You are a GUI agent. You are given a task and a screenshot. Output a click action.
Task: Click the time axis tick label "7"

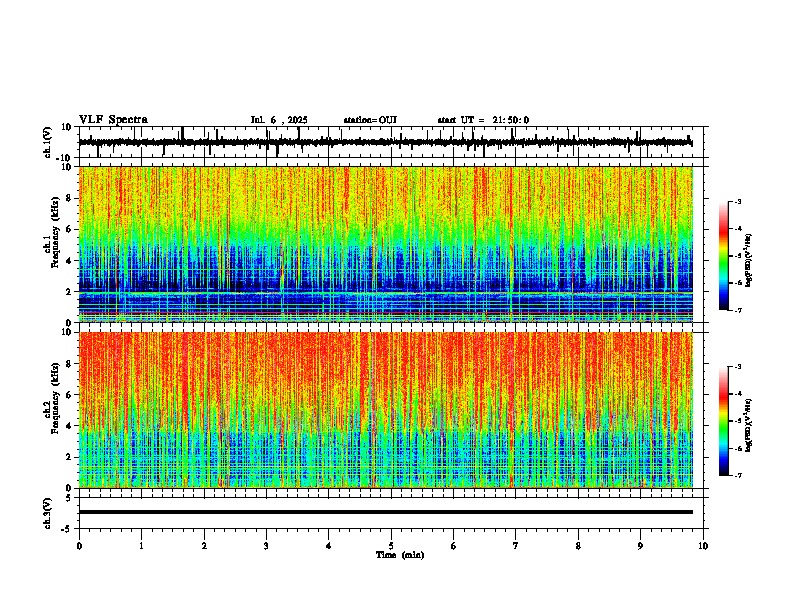[516, 546]
